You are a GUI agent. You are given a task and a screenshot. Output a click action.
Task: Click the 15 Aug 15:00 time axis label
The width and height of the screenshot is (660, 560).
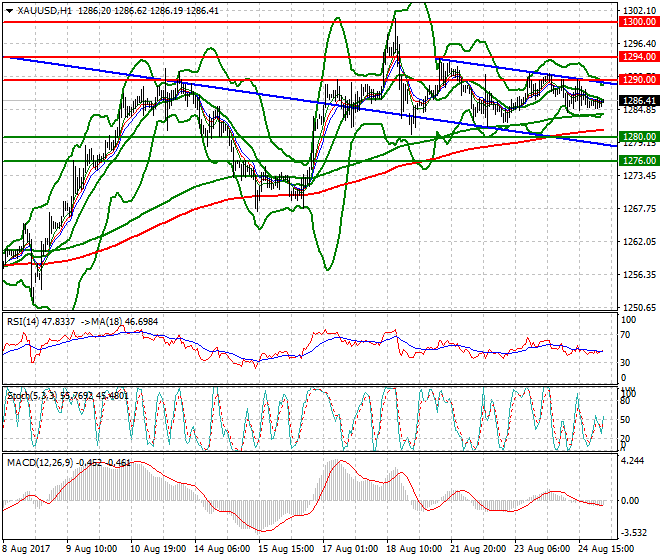tap(286, 549)
